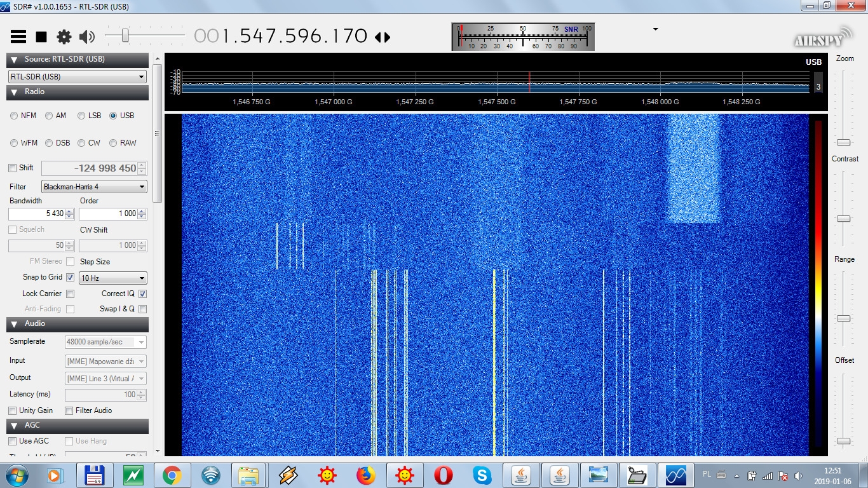
Task: Click the Bandwidth 5 430 stepper field
Action: pos(41,213)
